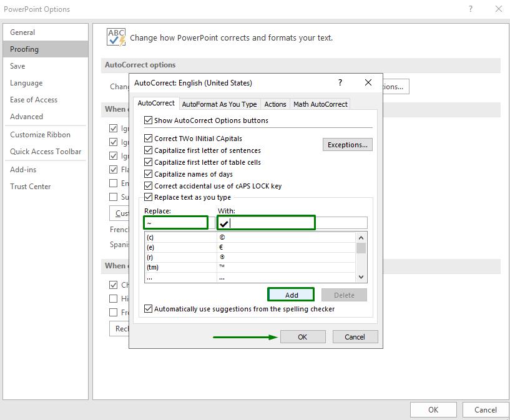This screenshot has width=510, height=420.
Task: Click the ABC AutoCorrect spell-check icon
Action: 115,37
